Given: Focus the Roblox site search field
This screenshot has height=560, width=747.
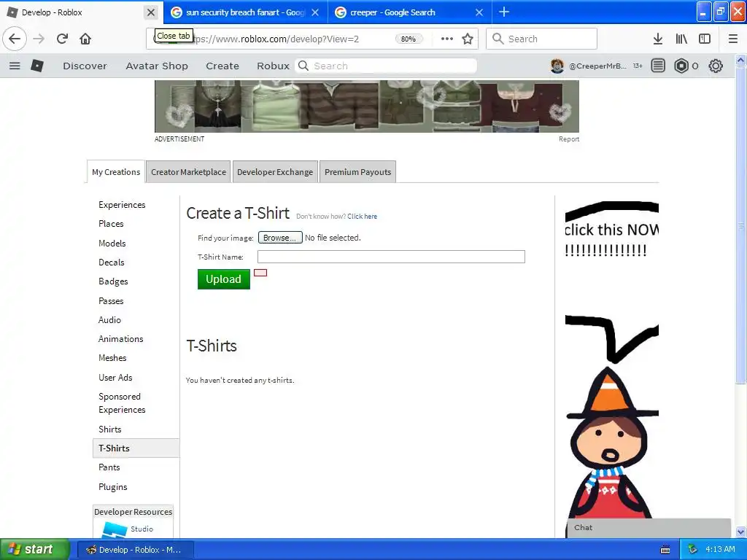Looking at the screenshot, I should pyautogui.click(x=387, y=66).
